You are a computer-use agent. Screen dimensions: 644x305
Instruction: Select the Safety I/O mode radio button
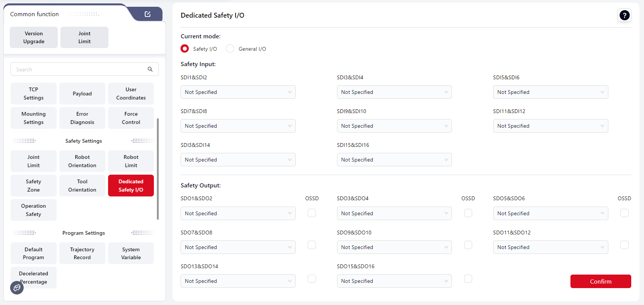tap(185, 49)
